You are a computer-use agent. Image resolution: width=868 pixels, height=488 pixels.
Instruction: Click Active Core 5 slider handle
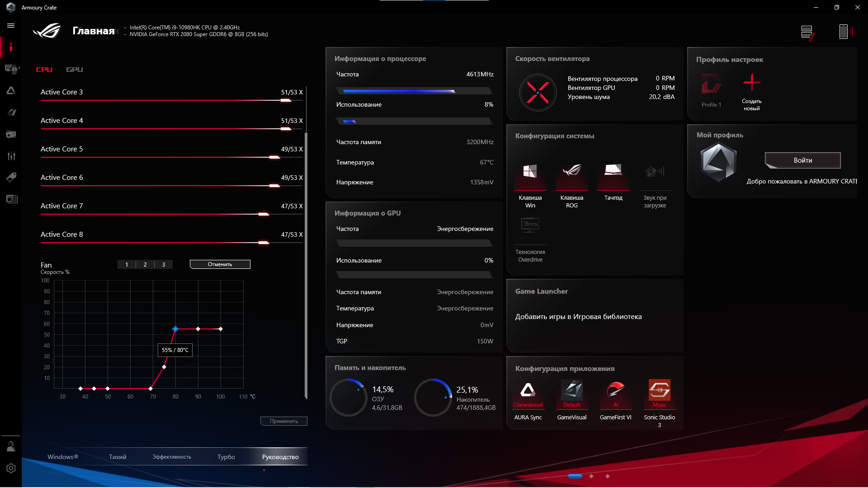(274, 157)
